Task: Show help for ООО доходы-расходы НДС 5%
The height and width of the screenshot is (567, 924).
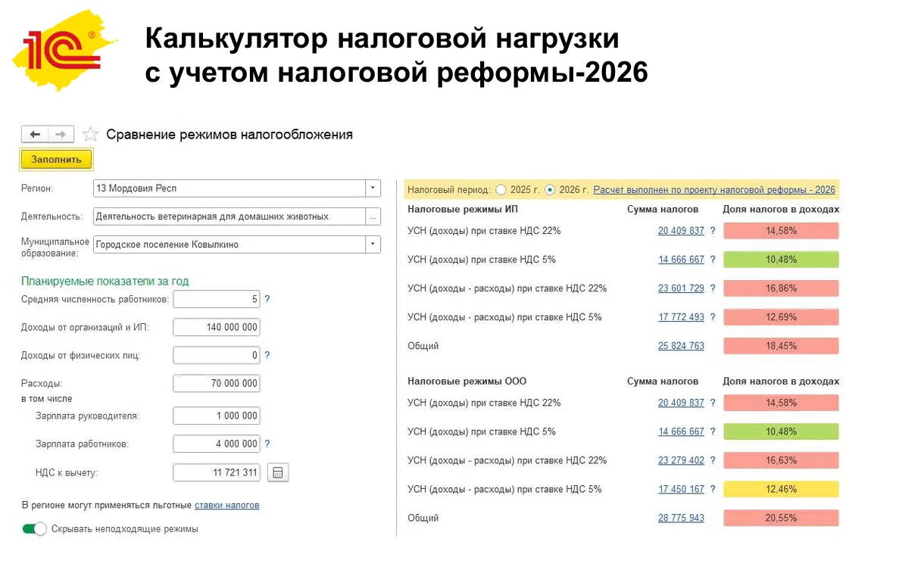Action: [x=712, y=489]
